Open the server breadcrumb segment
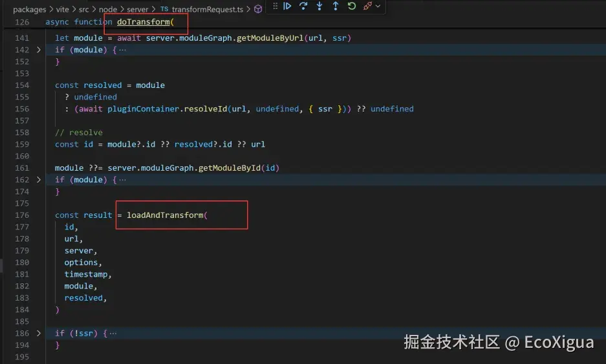The image size is (606, 364). pyautogui.click(x=138, y=9)
